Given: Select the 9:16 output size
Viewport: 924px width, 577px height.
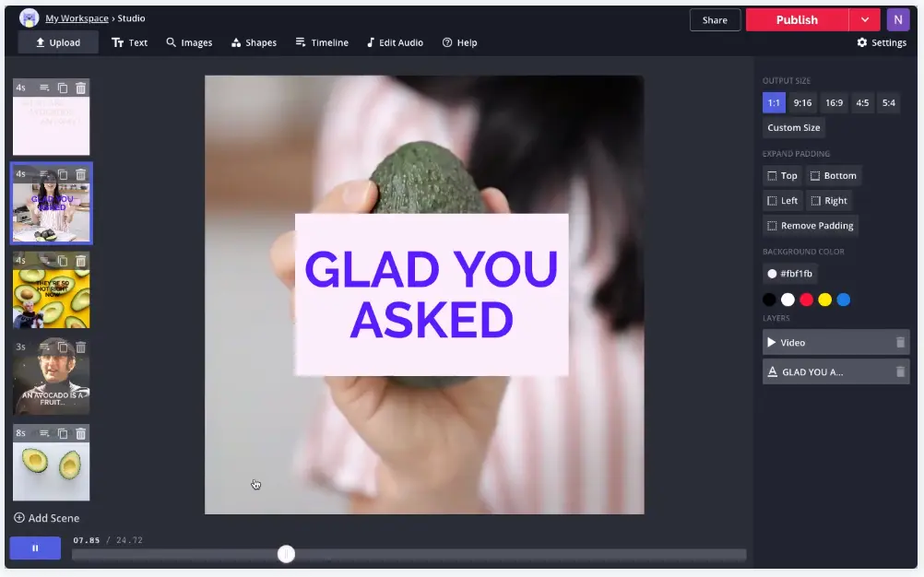Looking at the screenshot, I should [x=802, y=103].
